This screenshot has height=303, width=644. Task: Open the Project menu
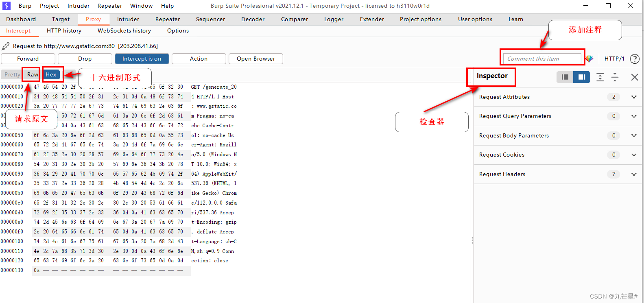click(x=49, y=6)
